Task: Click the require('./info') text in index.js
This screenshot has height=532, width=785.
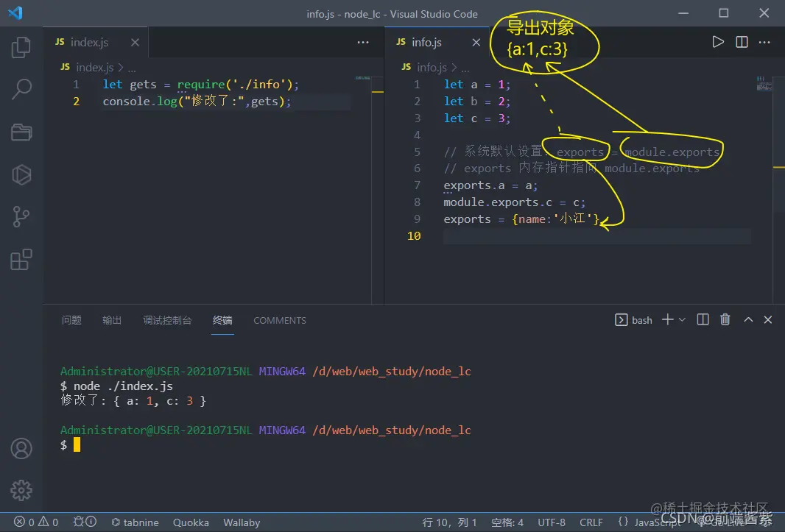Action: pos(235,84)
